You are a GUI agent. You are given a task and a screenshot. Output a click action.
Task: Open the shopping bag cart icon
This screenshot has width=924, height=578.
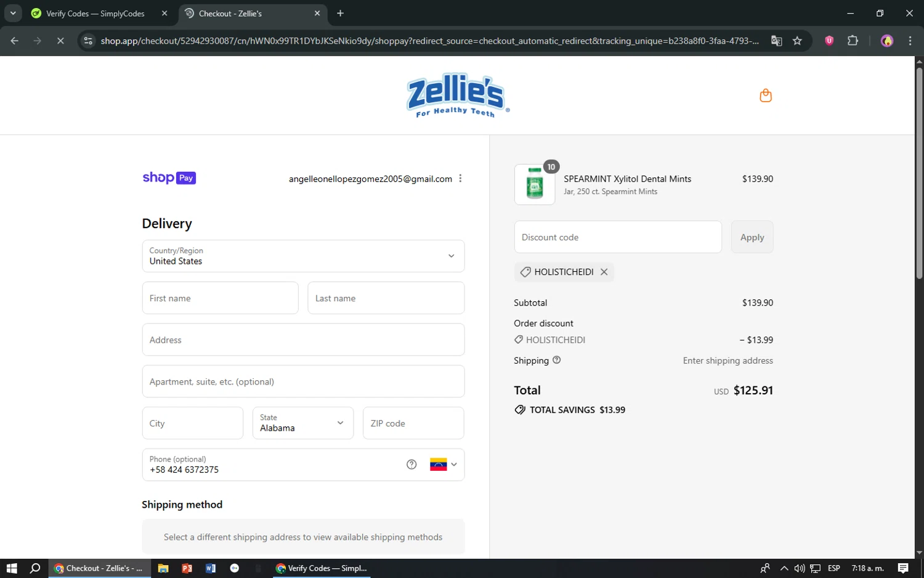[766, 96]
